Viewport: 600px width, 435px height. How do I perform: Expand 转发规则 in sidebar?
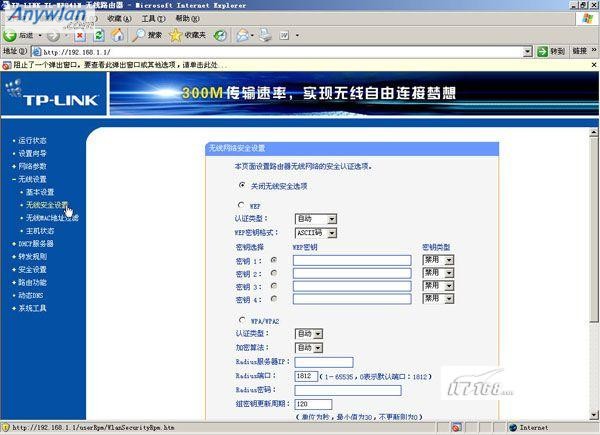point(32,257)
